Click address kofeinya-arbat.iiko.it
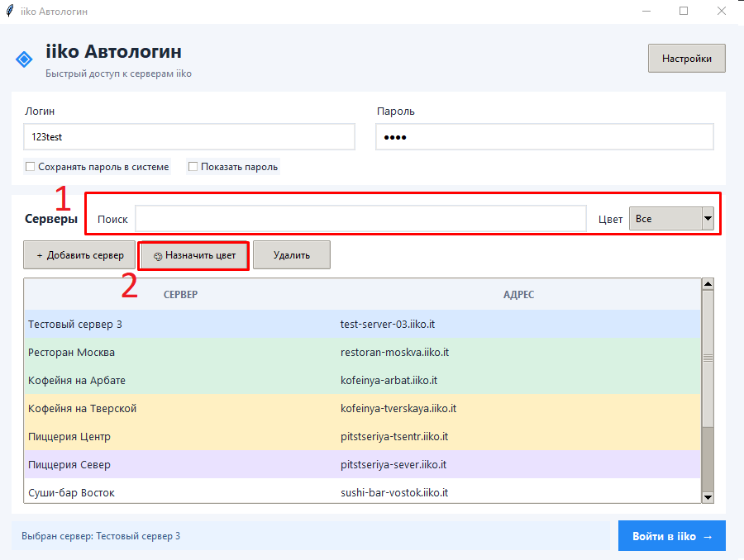 pyautogui.click(x=389, y=380)
